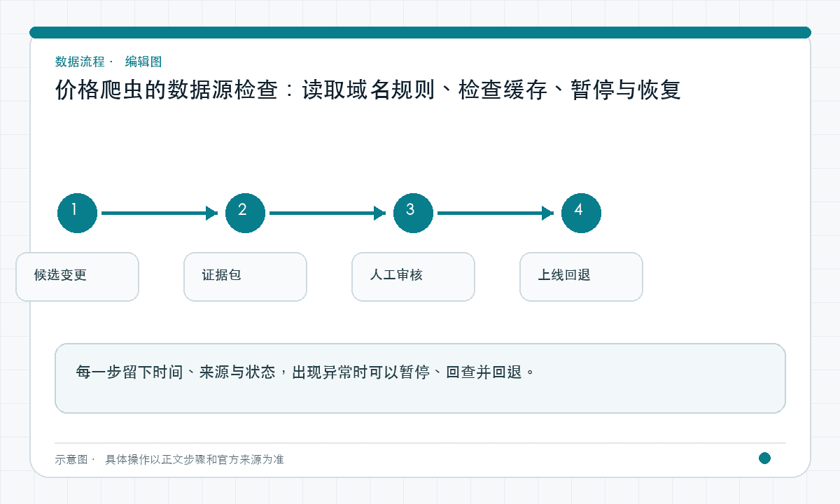Image resolution: width=840 pixels, height=504 pixels.
Task: Choose the 上线回退 step box
Action: coord(581,276)
